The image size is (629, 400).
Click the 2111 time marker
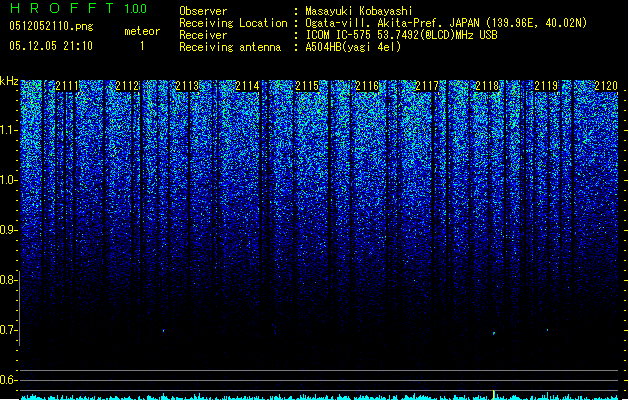tap(67, 86)
